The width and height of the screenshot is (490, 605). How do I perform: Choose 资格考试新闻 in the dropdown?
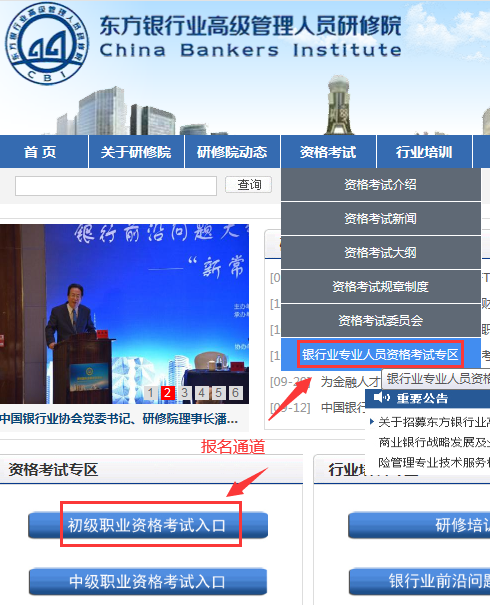click(381, 218)
